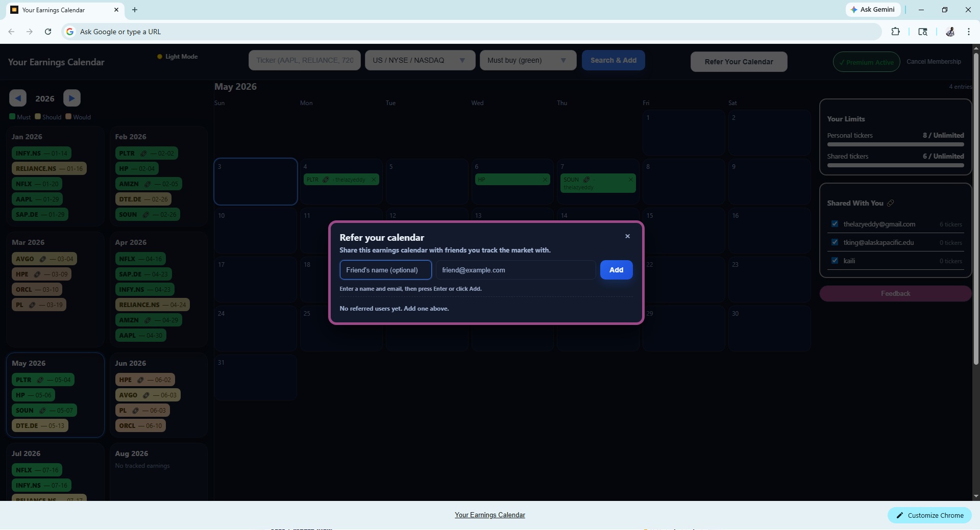Screen dimensions: 980x530
Task: Open the Feedback button
Action: (895, 293)
